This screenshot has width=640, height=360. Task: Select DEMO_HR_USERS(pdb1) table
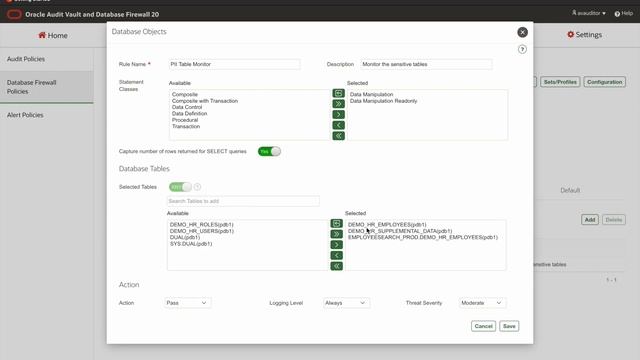click(202, 231)
